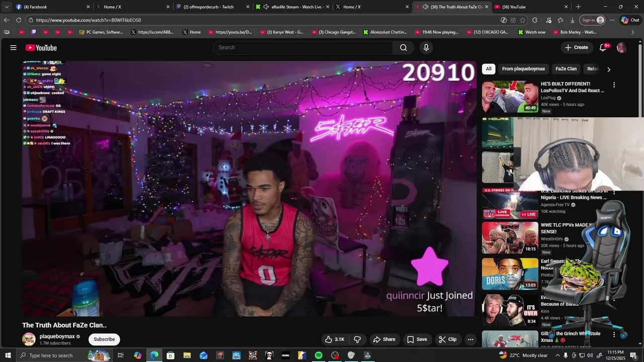The height and width of the screenshot is (362, 644).
Task: Open the WWE TLC PPVs video thumbnail
Action: [510, 238]
